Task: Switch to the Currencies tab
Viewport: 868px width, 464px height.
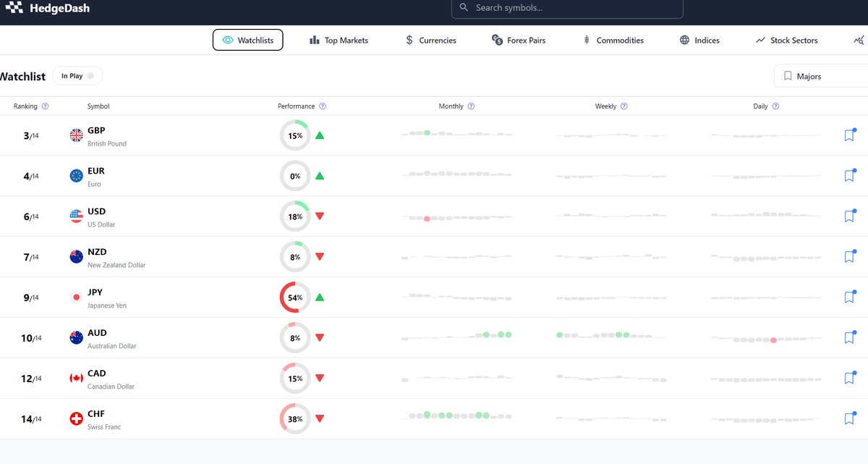Action: pyautogui.click(x=430, y=41)
